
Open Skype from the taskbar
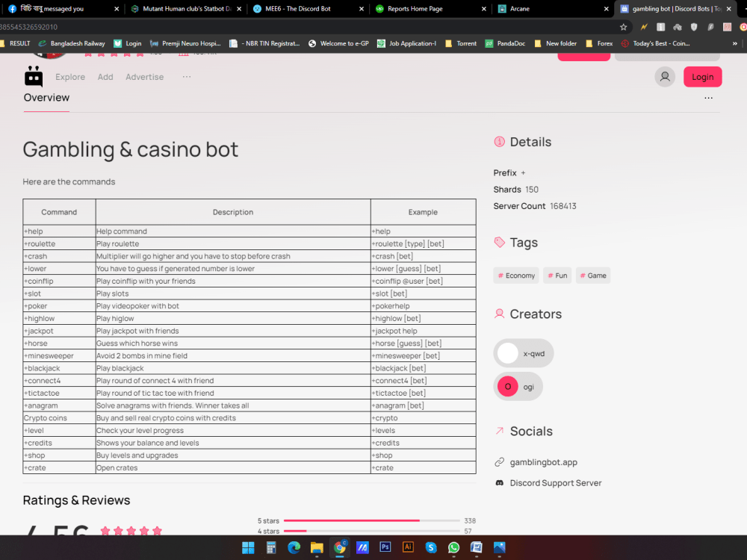(431, 547)
